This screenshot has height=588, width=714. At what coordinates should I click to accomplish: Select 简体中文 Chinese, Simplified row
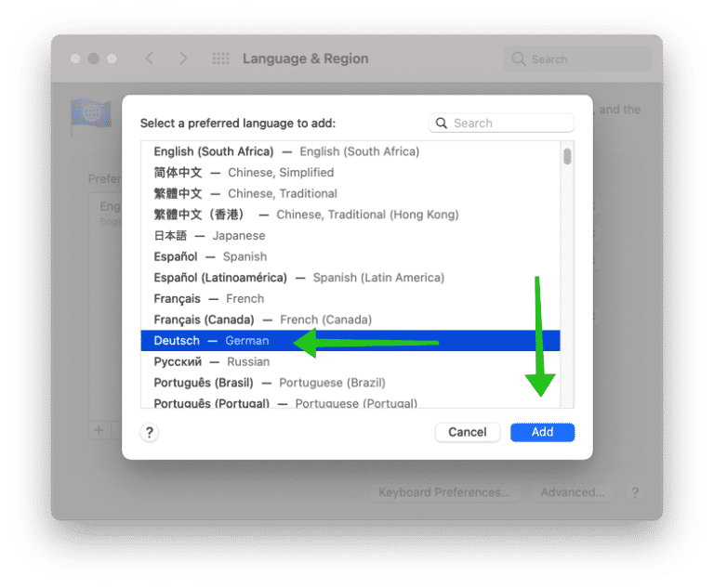click(350, 173)
